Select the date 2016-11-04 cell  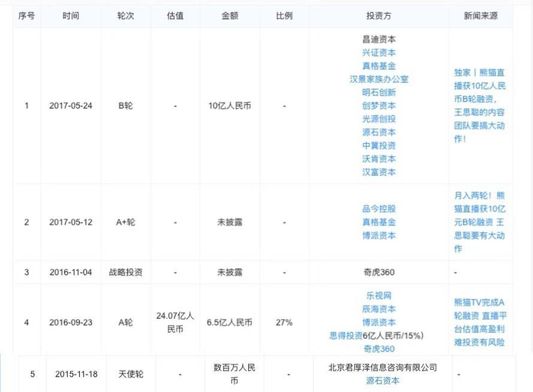[71, 272]
